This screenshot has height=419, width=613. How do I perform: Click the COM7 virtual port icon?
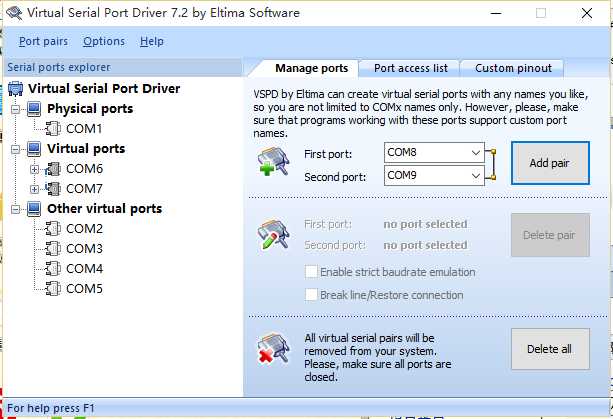tap(53, 189)
